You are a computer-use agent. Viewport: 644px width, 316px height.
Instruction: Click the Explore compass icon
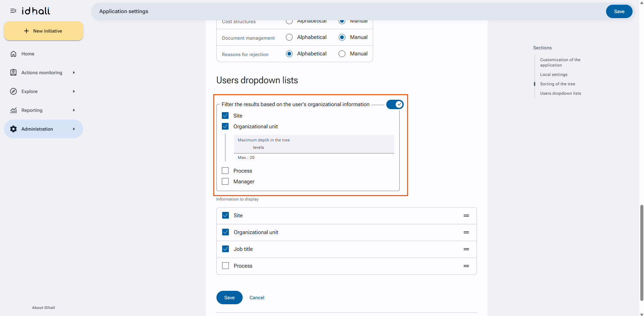point(13,91)
